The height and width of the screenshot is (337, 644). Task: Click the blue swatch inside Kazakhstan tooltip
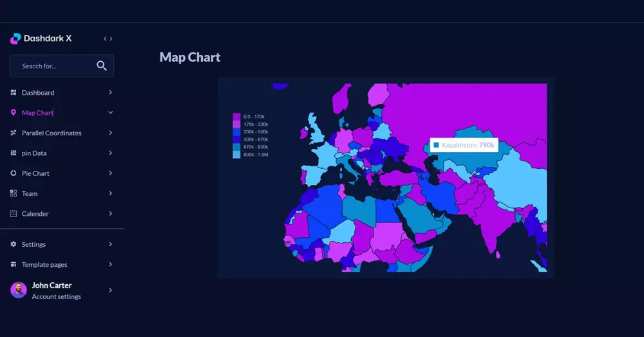tap(436, 145)
